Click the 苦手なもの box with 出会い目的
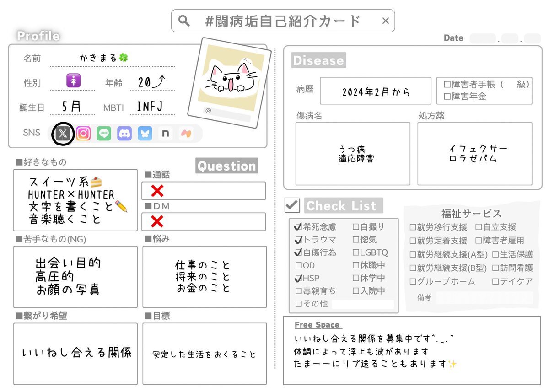 coord(75,277)
